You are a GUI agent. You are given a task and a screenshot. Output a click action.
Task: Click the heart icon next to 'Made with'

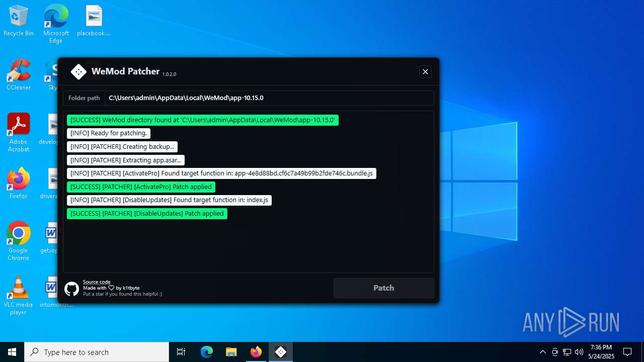[111, 288]
